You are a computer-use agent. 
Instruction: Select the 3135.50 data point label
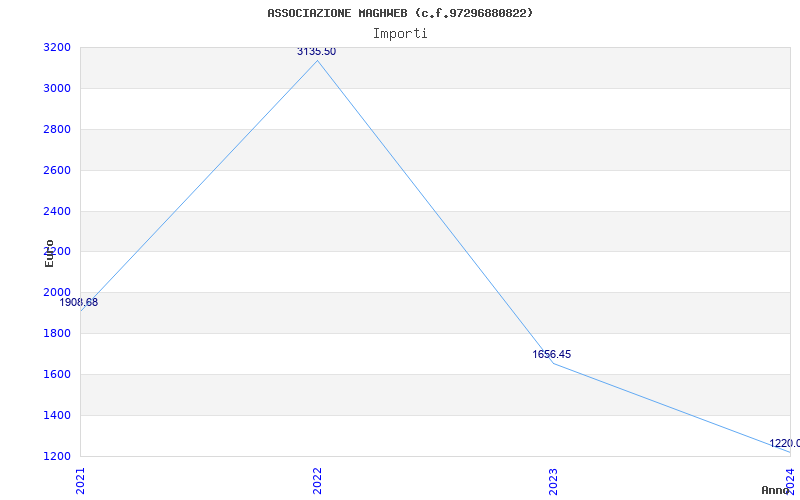click(x=316, y=52)
